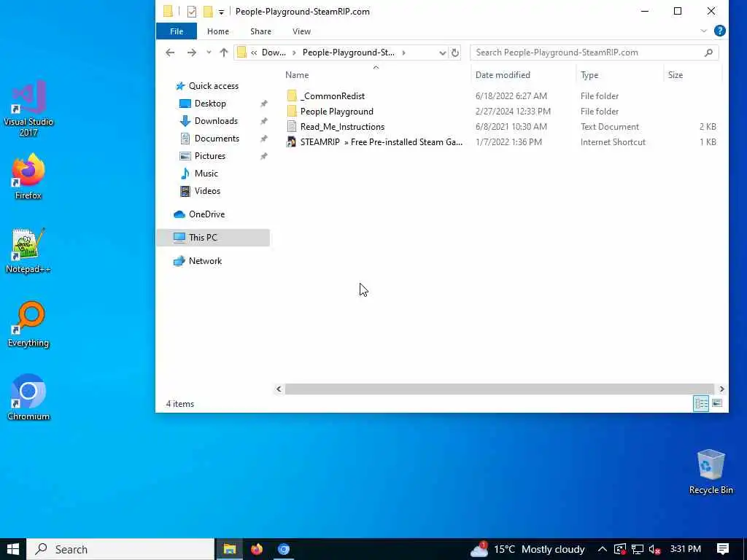Screen dimensions: 747x560
Task: Click breadcrumb chevron after People-Playground-St...
Action: 403,52
